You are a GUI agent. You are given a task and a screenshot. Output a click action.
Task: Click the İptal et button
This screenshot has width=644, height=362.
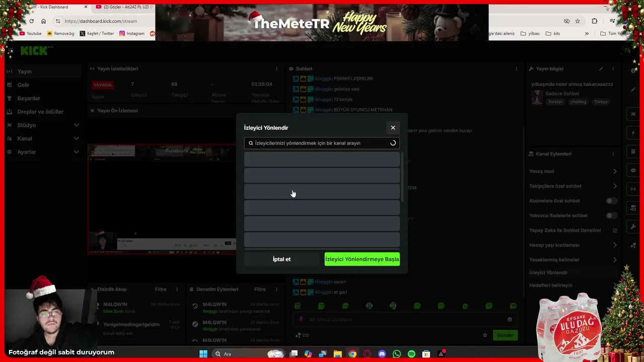pyautogui.click(x=282, y=259)
